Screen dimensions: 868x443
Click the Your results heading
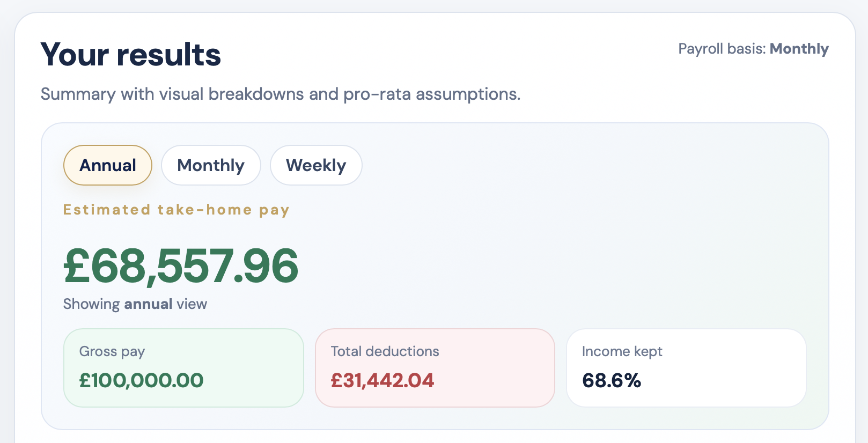pos(130,54)
